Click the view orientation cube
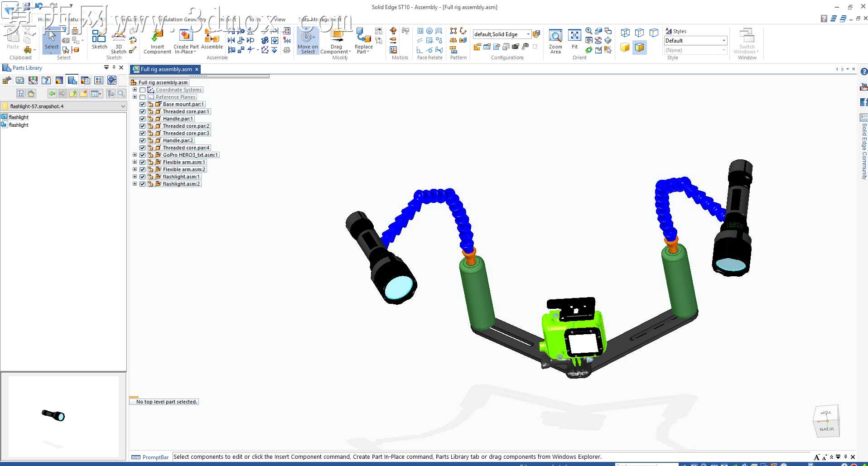The image size is (868, 466). pos(826,421)
